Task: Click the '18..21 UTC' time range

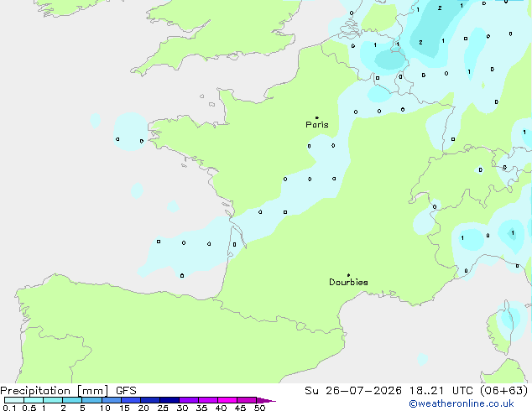Action: [441, 391]
